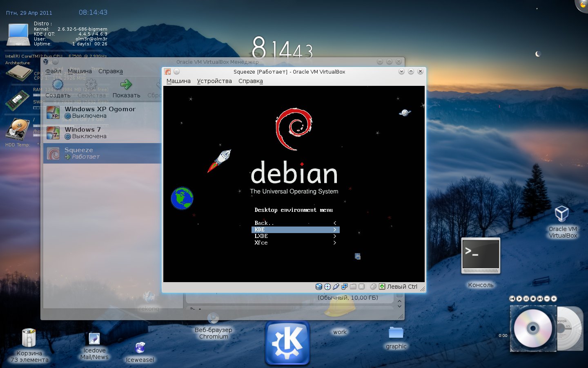588x368 pixels.
Task: Click the Создать toolbar button in Manager
Action: tap(58, 88)
